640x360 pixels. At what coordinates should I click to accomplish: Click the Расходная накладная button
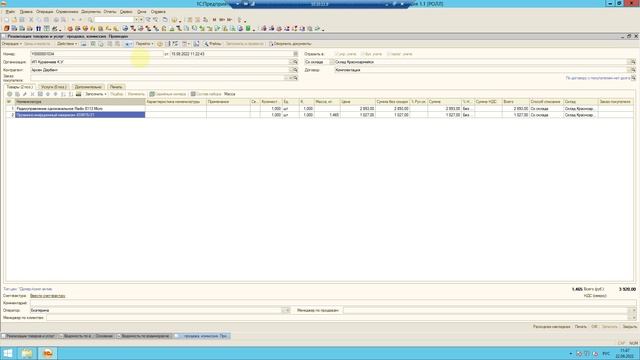(x=551, y=327)
